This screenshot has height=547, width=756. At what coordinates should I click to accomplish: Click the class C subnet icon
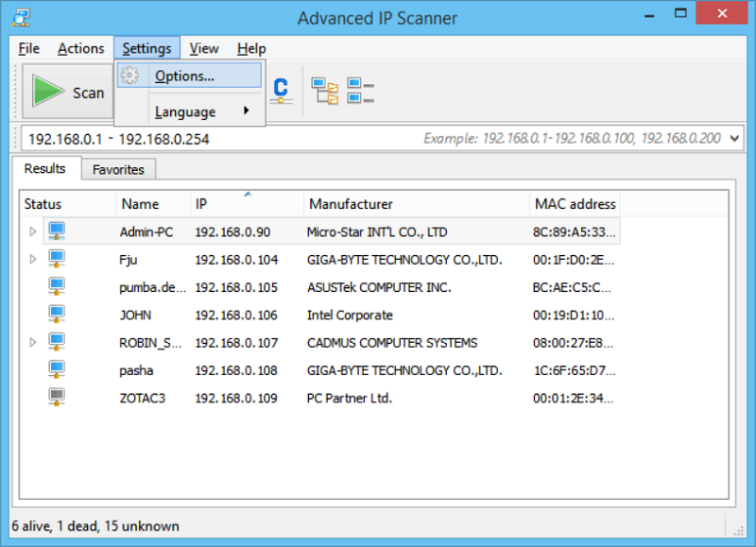(281, 90)
